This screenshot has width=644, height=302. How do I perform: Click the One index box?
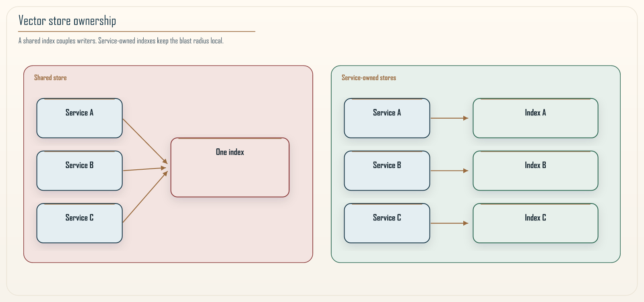pos(230,167)
